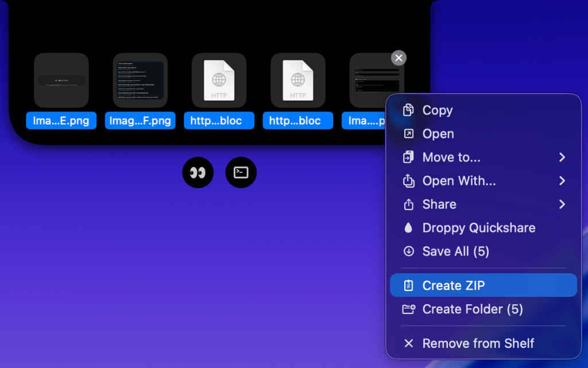This screenshot has width=588, height=368.
Task: Expand the Move to... submenu chevron
Action: click(562, 157)
